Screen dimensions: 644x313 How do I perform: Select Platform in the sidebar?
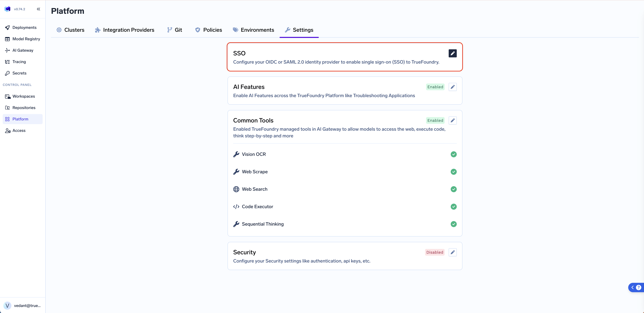(23, 119)
